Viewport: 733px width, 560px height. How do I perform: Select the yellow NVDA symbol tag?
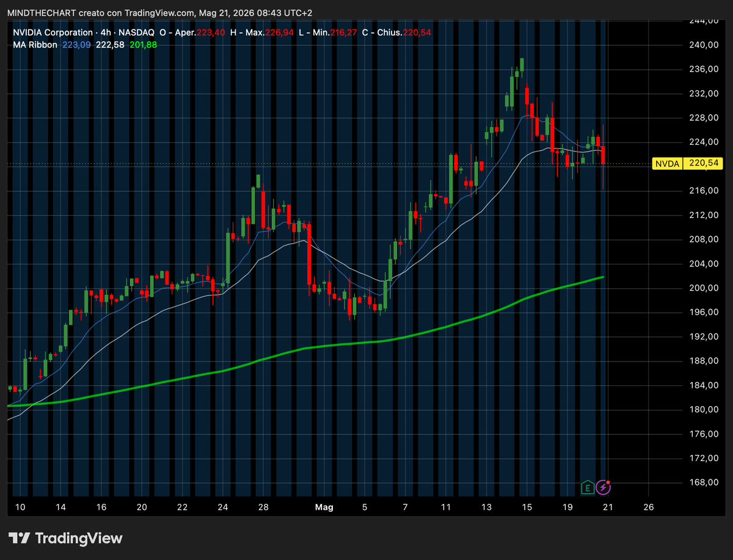[668, 164]
